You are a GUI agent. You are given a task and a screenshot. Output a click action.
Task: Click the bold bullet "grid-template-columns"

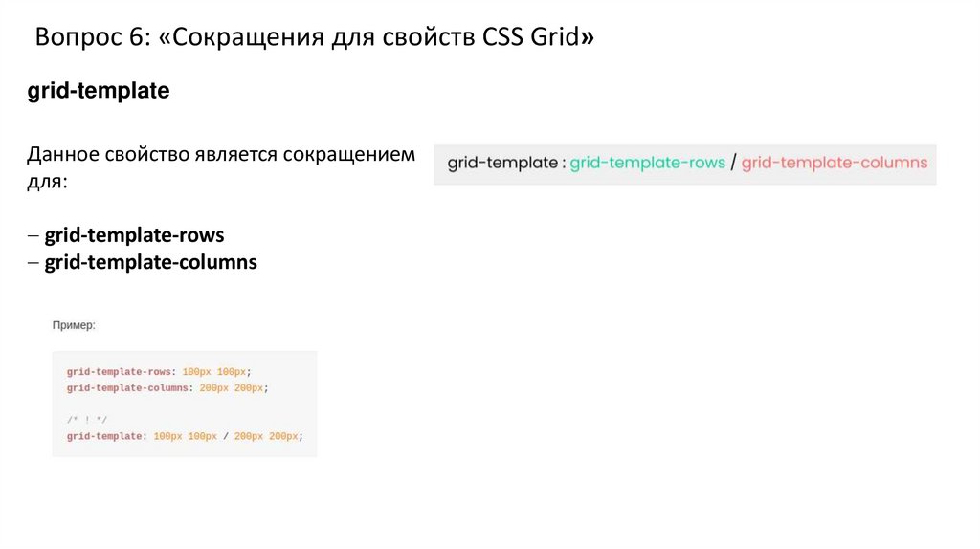point(150,262)
